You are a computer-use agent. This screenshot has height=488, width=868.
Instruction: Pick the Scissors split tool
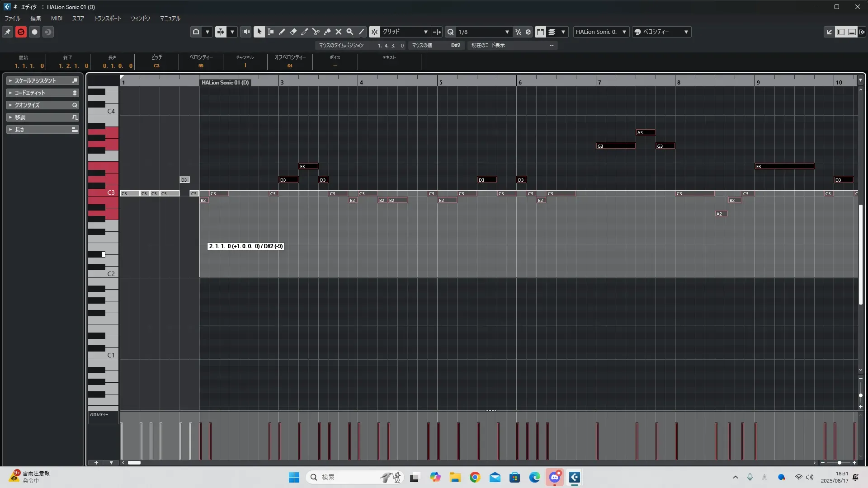click(x=316, y=32)
